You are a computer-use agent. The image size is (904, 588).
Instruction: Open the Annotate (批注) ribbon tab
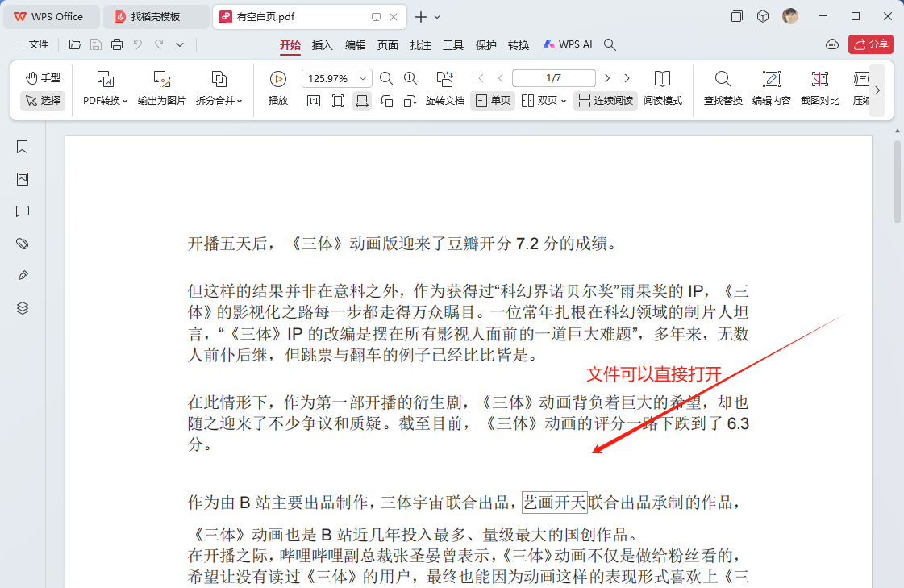[421, 45]
